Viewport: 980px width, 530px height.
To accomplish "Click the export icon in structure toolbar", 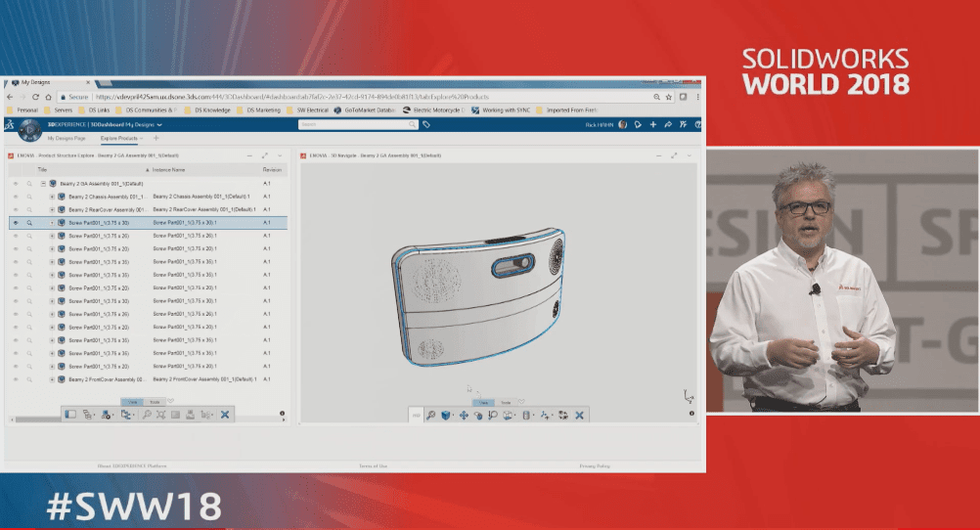I will pos(190,415).
